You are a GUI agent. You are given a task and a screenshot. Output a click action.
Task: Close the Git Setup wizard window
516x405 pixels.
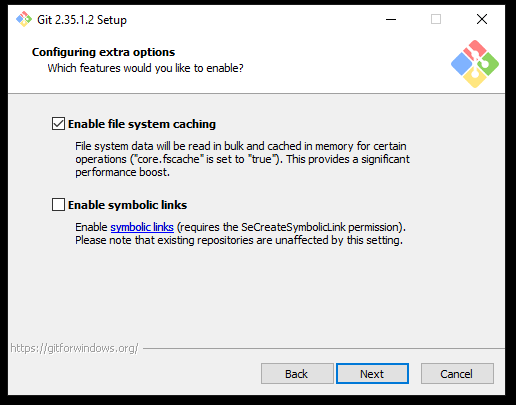point(482,19)
